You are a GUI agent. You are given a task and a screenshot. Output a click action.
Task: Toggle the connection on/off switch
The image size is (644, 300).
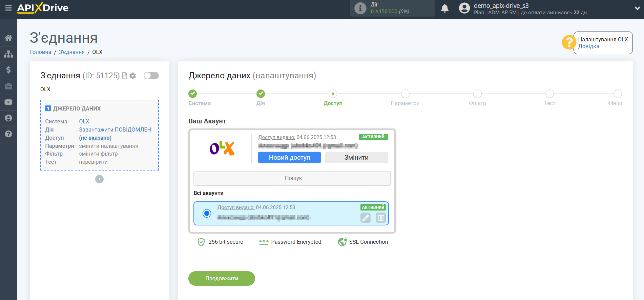coord(151,76)
